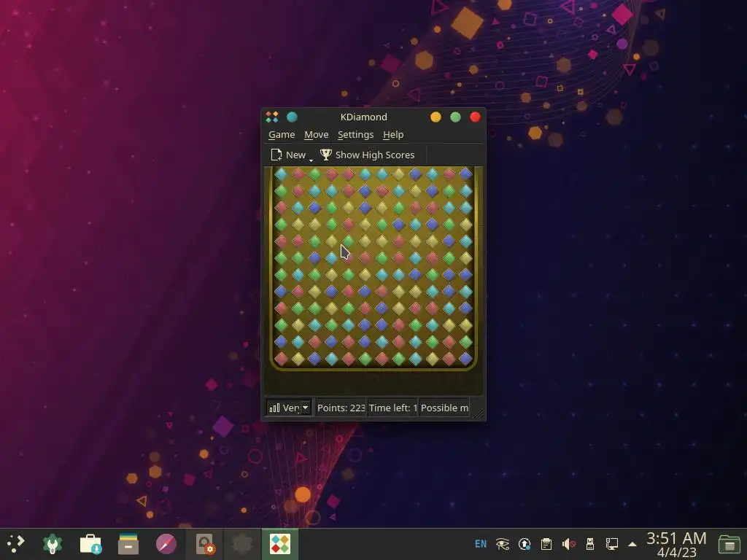Open the Move menu
This screenshot has height=560, width=747.
click(317, 135)
